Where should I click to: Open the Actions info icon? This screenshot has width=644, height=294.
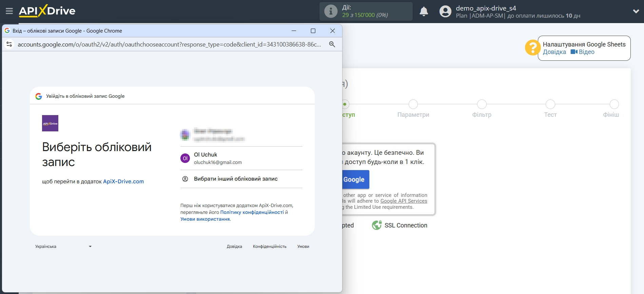[x=331, y=11]
